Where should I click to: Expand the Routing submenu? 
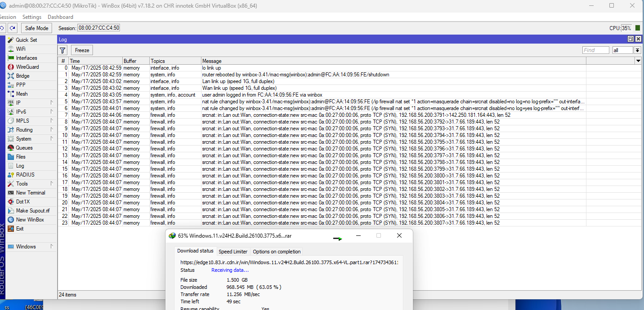click(x=51, y=130)
